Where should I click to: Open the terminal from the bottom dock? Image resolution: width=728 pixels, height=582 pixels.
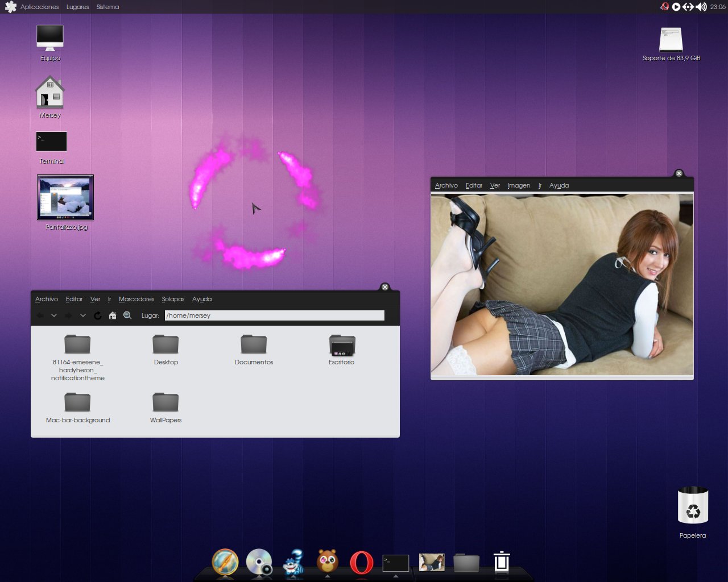click(395, 563)
